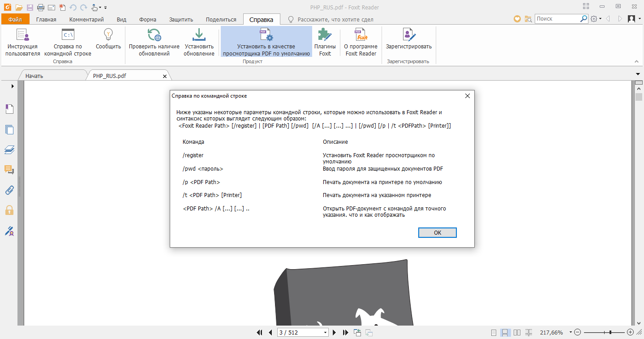644x339 pixels.
Task: Redo the last undone action
Action: (83, 7)
